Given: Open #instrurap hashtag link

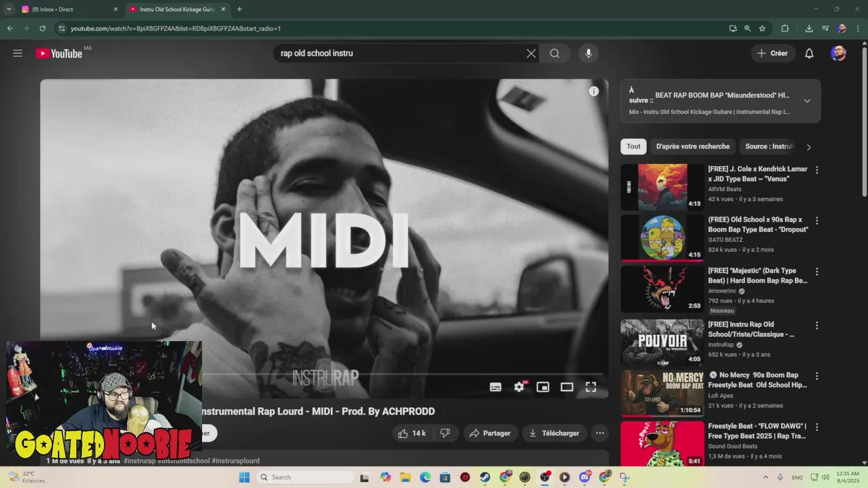Looking at the screenshot, I should 140,461.
